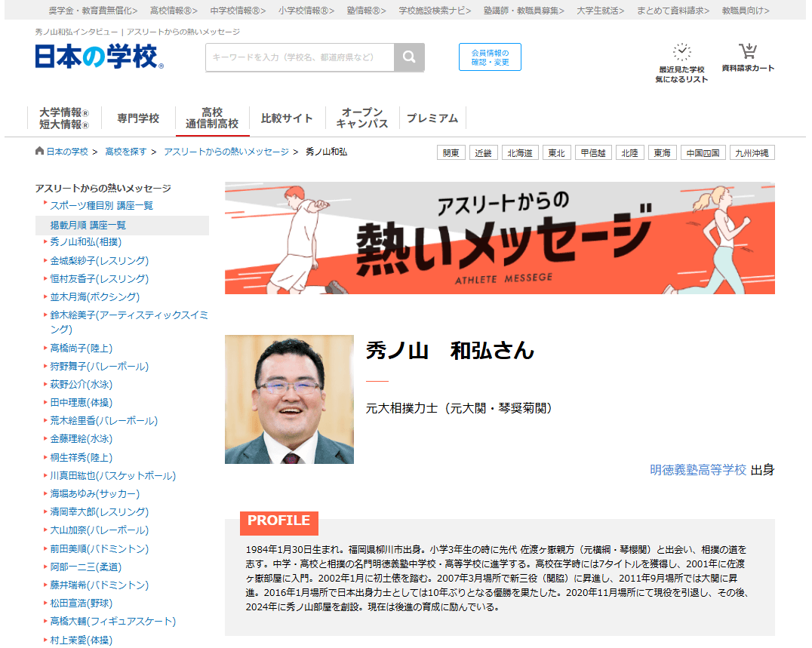Screen dimensions: 812x648
Task: Click the 秀ノ山和弘 profile photo
Action: tap(289, 399)
